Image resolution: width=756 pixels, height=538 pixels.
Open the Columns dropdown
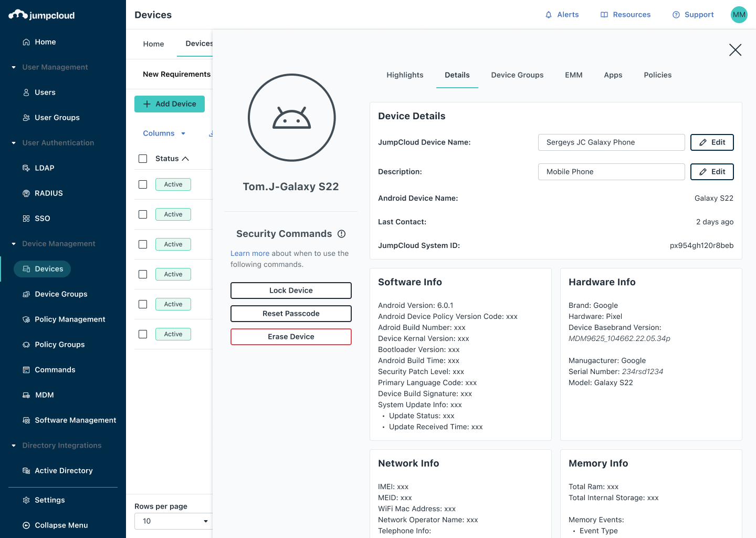pos(164,133)
